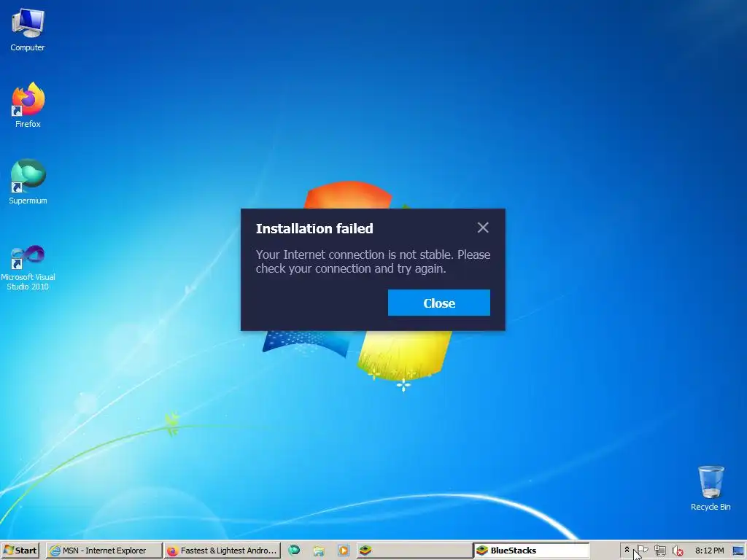Switch to MSN - Internet Explorer taskbar window
This screenshot has width=747, height=560.
click(104, 551)
